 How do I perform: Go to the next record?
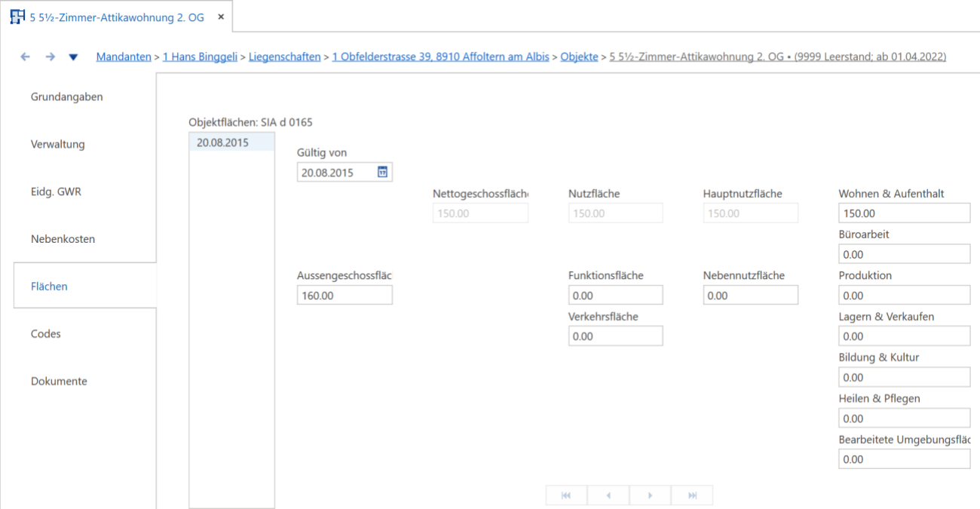(650, 495)
